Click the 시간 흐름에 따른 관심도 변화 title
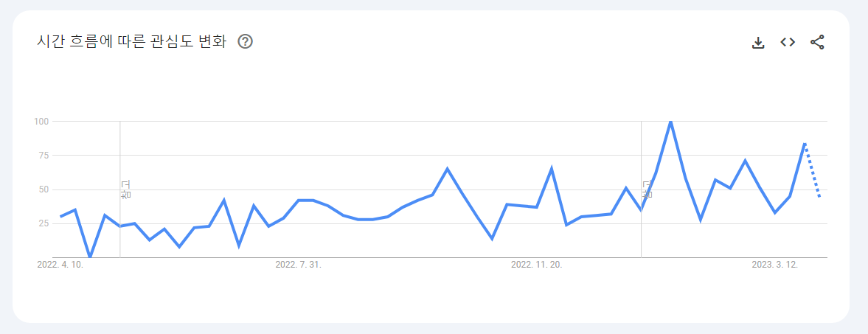Screen dimensions: 868x334 tap(131, 41)
